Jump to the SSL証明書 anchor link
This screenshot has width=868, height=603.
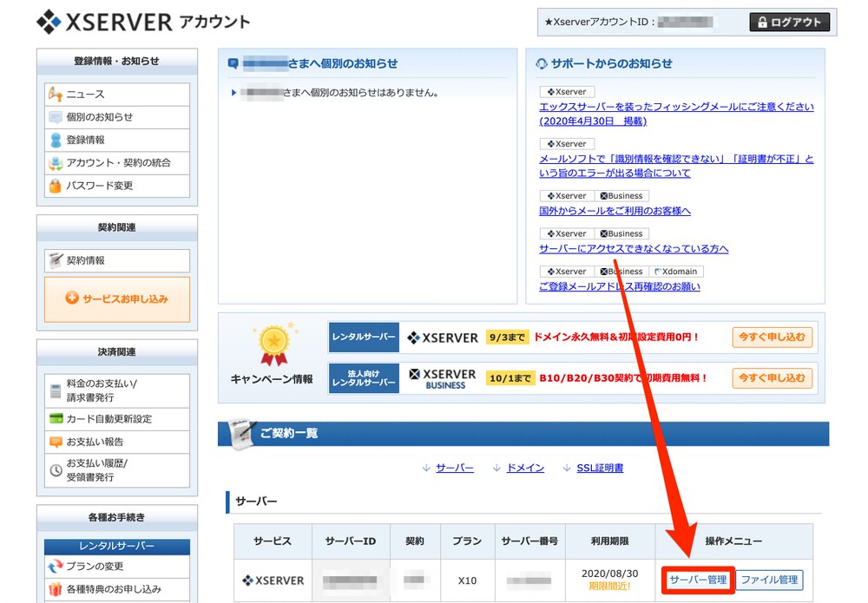tap(600, 468)
